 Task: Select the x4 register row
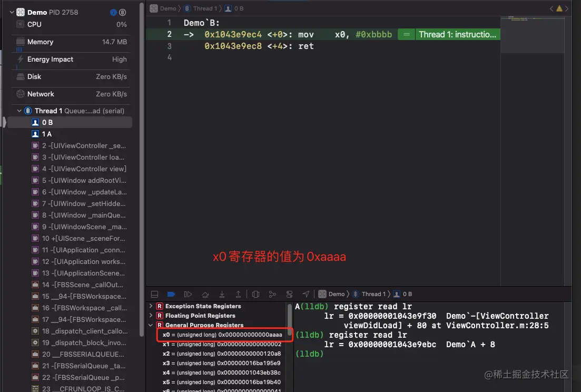coord(222,373)
